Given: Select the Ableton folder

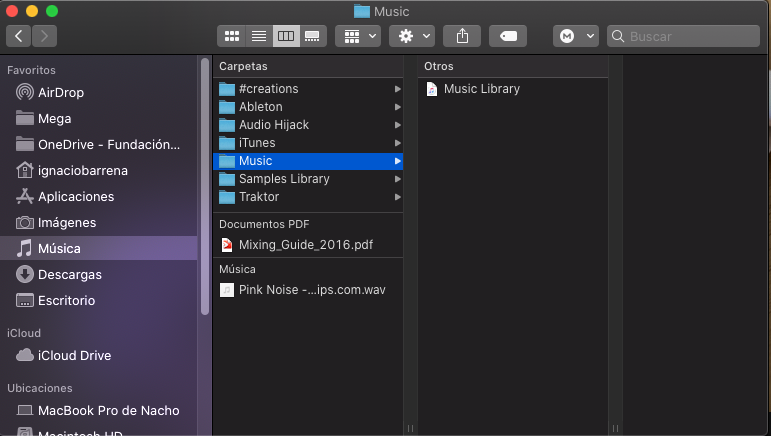Looking at the screenshot, I should click(308, 107).
